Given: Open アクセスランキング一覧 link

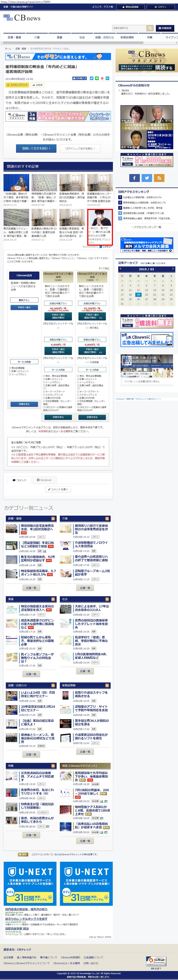Looking at the screenshot, I should [x=147, y=227].
